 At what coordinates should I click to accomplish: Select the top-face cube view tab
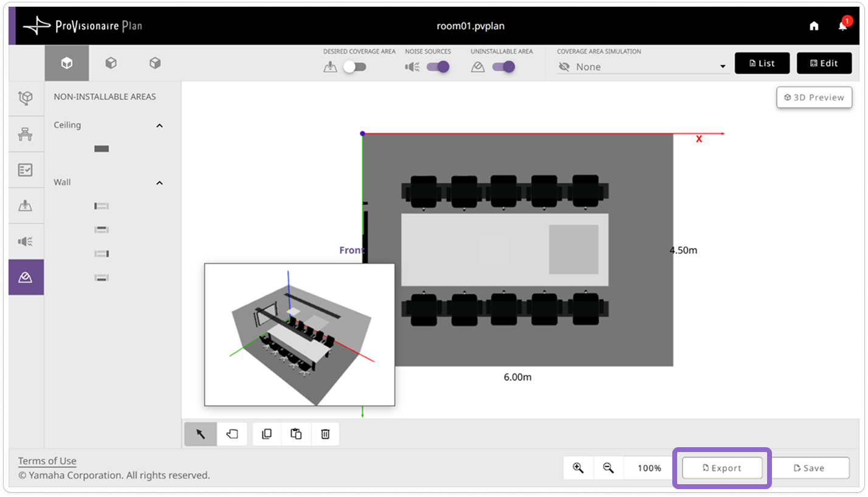[x=67, y=63]
